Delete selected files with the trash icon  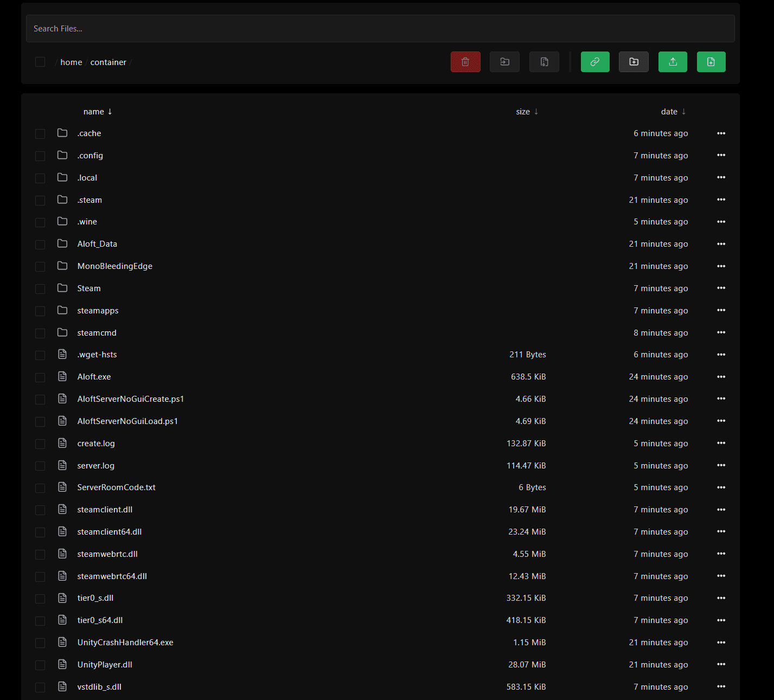[465, 62]
